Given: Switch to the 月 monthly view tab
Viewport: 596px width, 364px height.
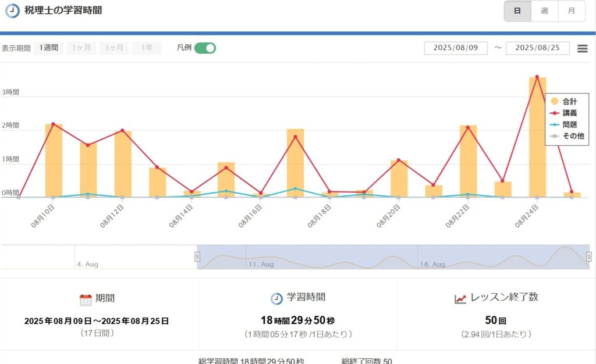Looking at the screenshot, I should pos(572,11).
